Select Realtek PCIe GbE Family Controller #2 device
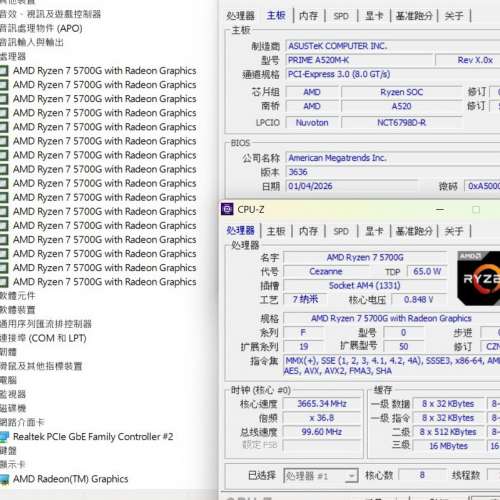Screen dimensions: 500x500 tap(93, 436)
